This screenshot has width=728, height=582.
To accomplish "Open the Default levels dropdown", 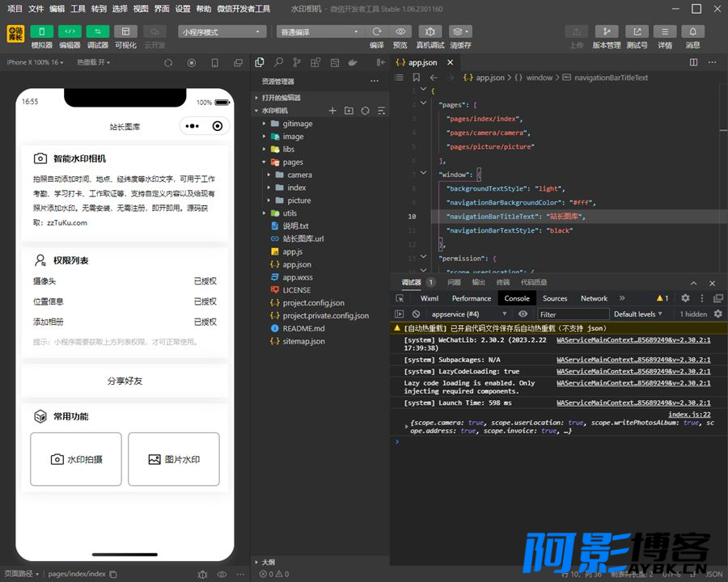I will coord(637,314).
